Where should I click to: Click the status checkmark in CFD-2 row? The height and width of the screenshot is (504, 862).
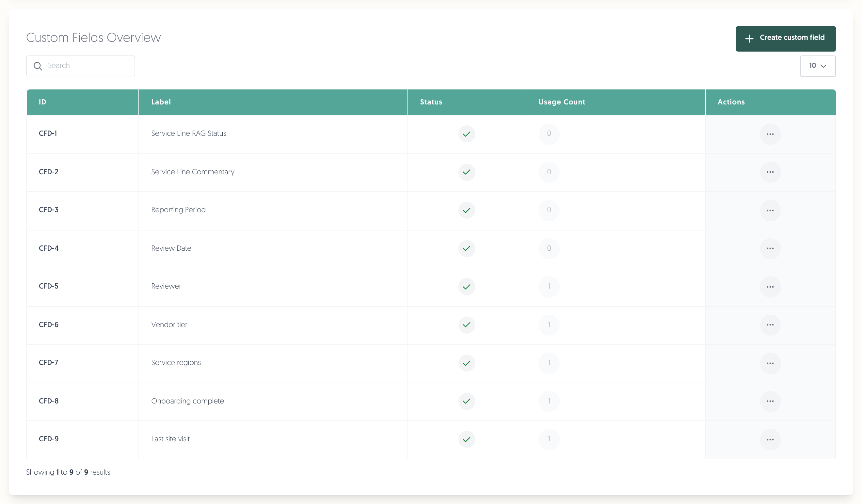coord(467,172)
